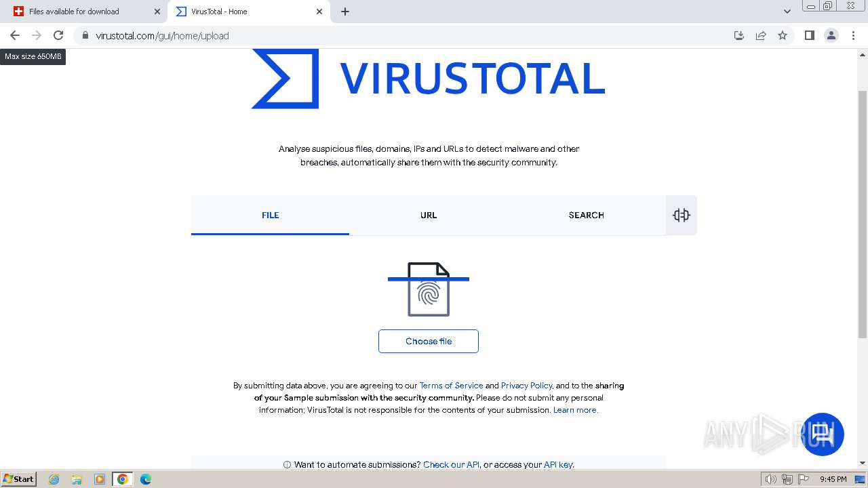Open the 'API key' link
The width and height of the screenshot is (868, 488).
click(559, 465)
